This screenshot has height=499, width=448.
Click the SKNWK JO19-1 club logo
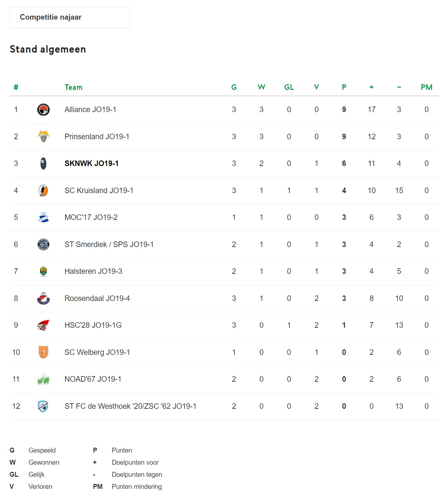coord(43,163)
